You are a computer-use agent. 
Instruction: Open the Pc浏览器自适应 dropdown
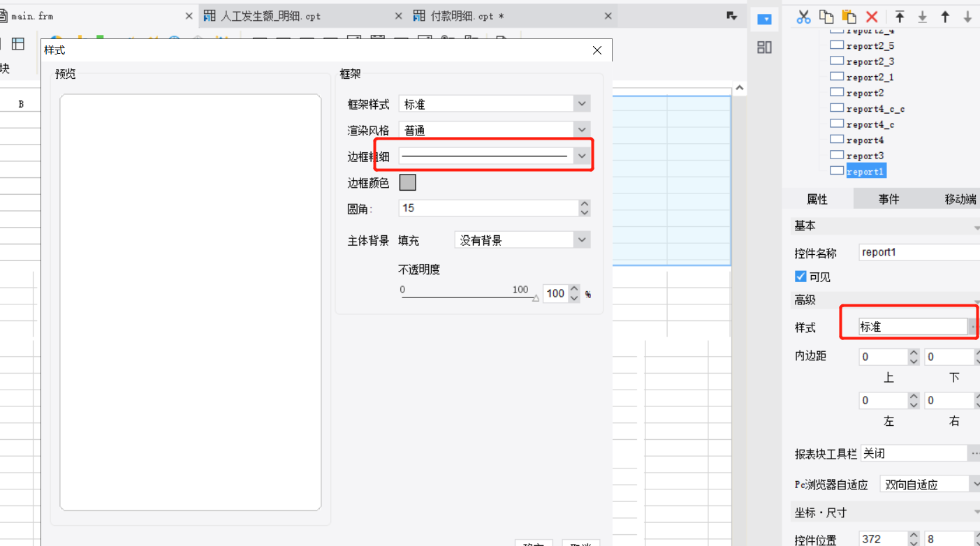pyautogui.click(x=975, y=484)
